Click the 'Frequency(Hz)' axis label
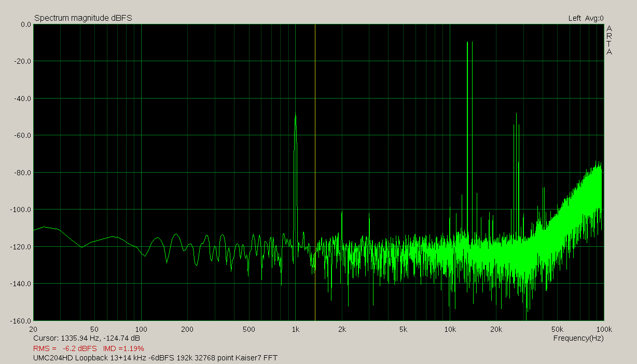This screenshot has height=364, width=637. pos(578,338)
